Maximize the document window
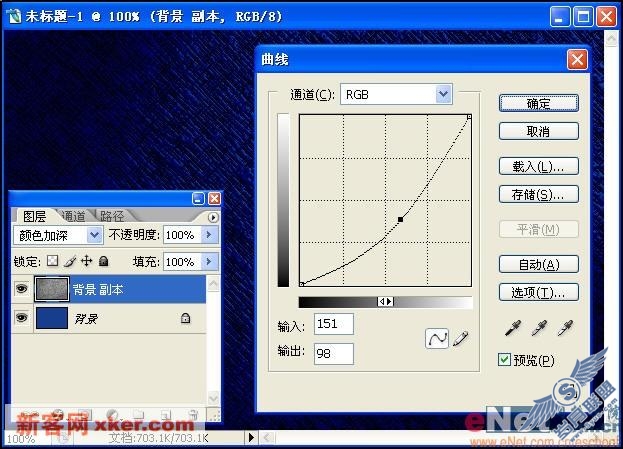 click(x=583, y=17)
